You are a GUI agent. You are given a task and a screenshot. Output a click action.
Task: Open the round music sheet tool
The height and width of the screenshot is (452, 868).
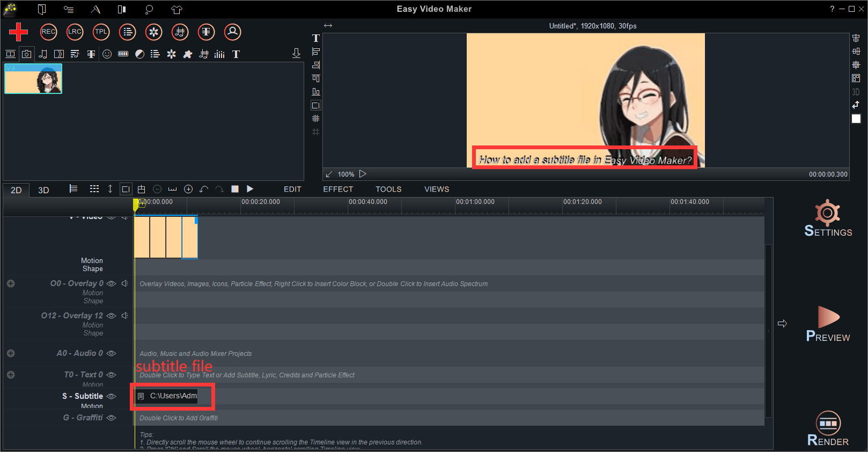point(180,32)
